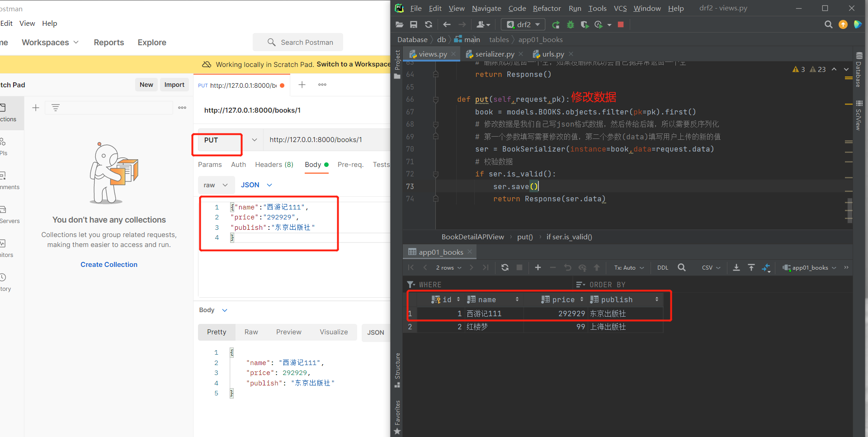Run the drf2 server configuration
Image resolution: width=868 pixels, height=437 pixels.
click(x=556, y=24)
